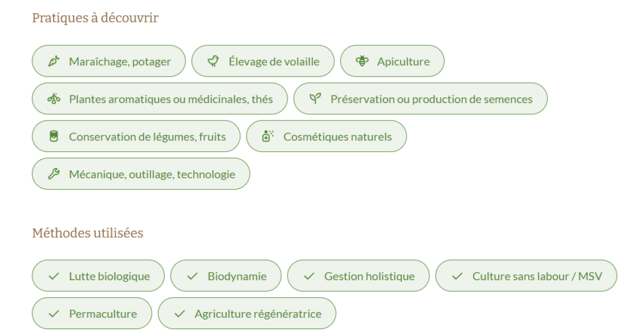Click the seedling icon for semences
The image size is (644, 336).
(x=316, y=99)
